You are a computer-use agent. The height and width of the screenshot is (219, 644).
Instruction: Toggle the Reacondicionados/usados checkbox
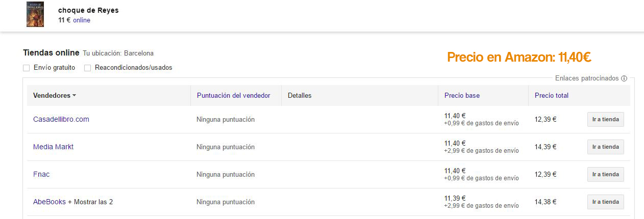click(x=87, y=68)
